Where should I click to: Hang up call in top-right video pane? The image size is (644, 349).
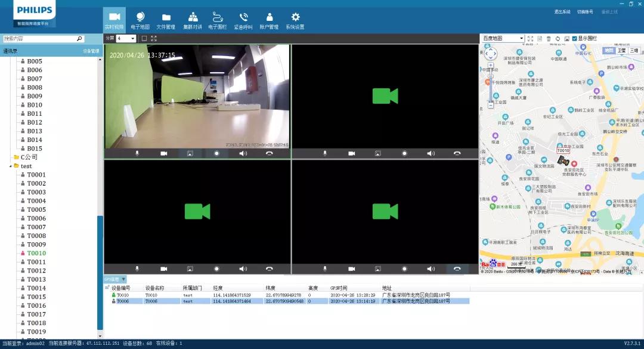click(457, 153)
